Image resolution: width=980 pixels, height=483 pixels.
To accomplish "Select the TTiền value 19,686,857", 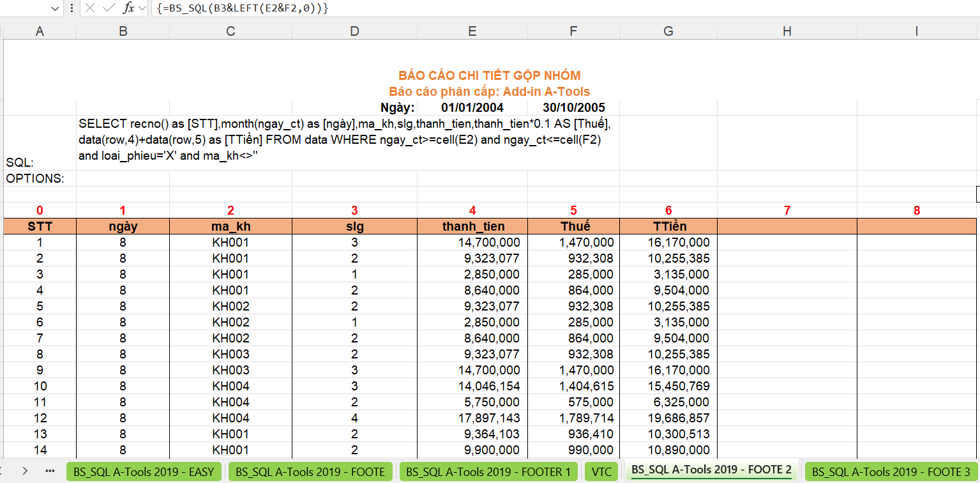I will [x=668, y=418].
